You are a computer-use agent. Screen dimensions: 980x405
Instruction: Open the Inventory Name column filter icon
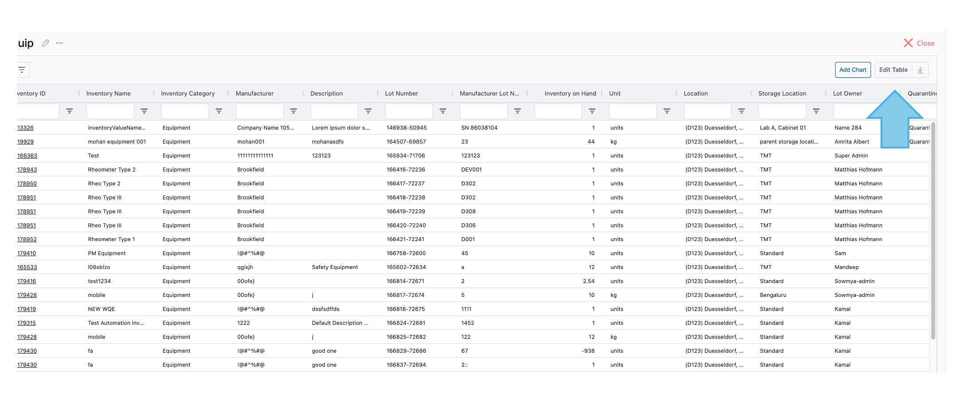pos(144,111)
